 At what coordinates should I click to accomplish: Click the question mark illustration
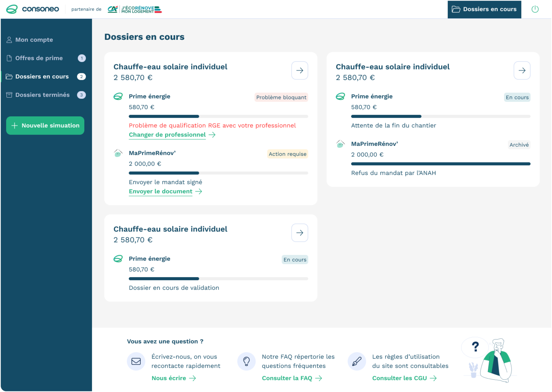click(475, 347)
